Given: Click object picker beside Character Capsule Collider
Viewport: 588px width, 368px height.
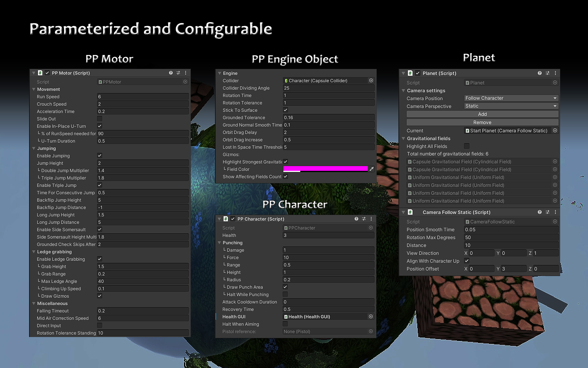Looking at the screenshot, I should pos(371,81).
